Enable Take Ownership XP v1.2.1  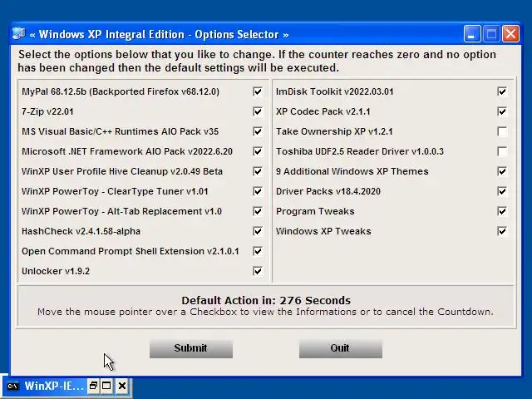click(502, 131)
